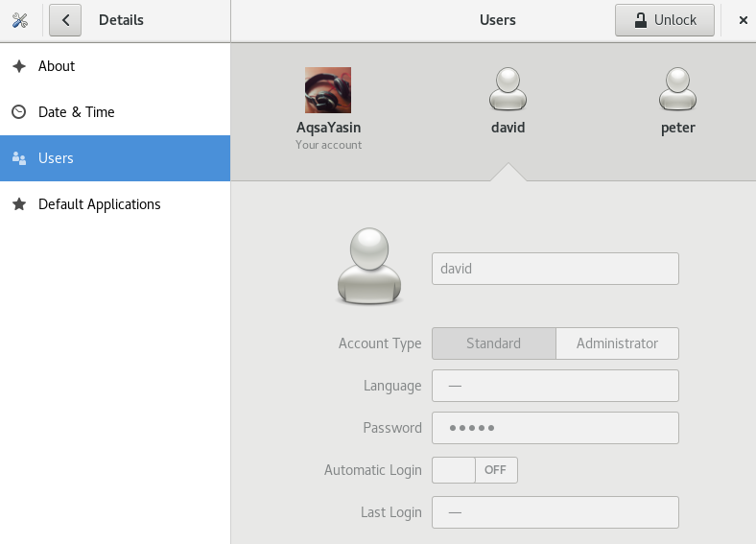The height and width of the screenshot is (544, 756).
Task: Open the About panel
Action: click(115, 66)
